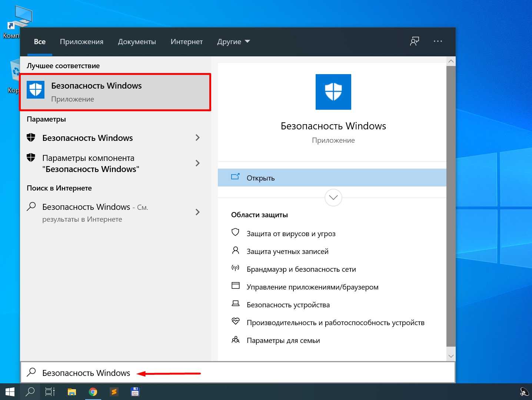The width and height of the screenshot is (532, 400).
Task: Open the three-dot options menu
Action: point(438,41)
